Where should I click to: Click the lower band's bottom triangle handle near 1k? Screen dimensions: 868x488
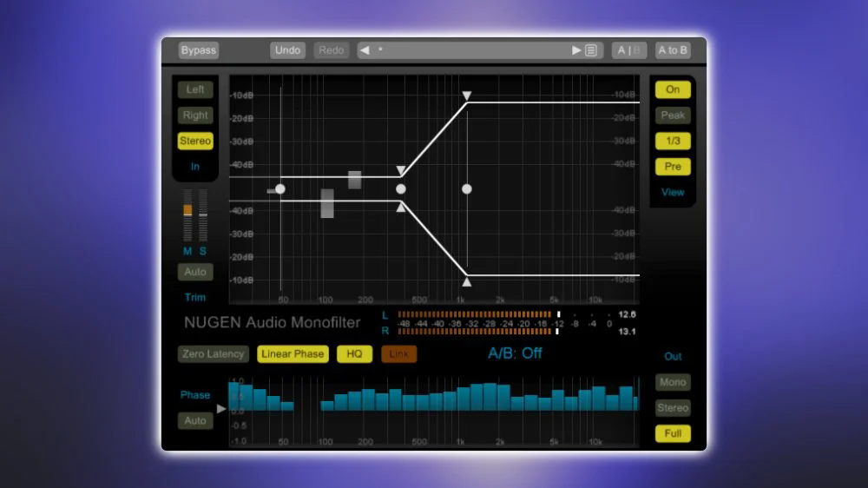[467, 281]
